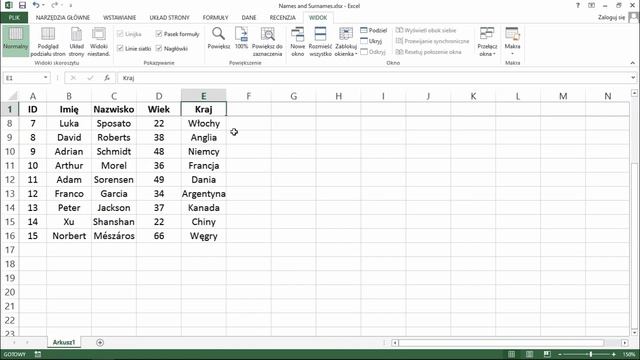Expand the formula bar
The image size is (640, 360).
coord(633,78)
